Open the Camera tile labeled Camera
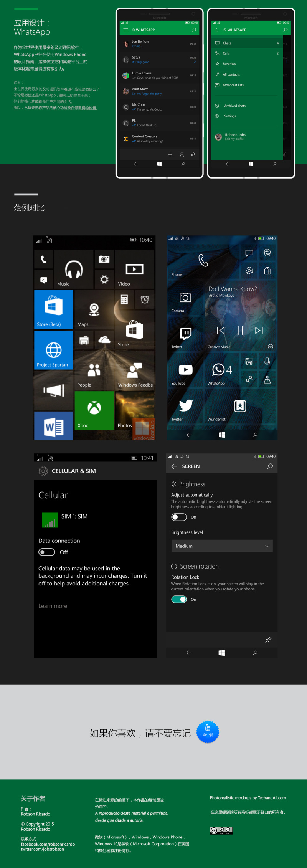Screen dimensions: 307x868 pyautogui.click(x=185, y=298)
